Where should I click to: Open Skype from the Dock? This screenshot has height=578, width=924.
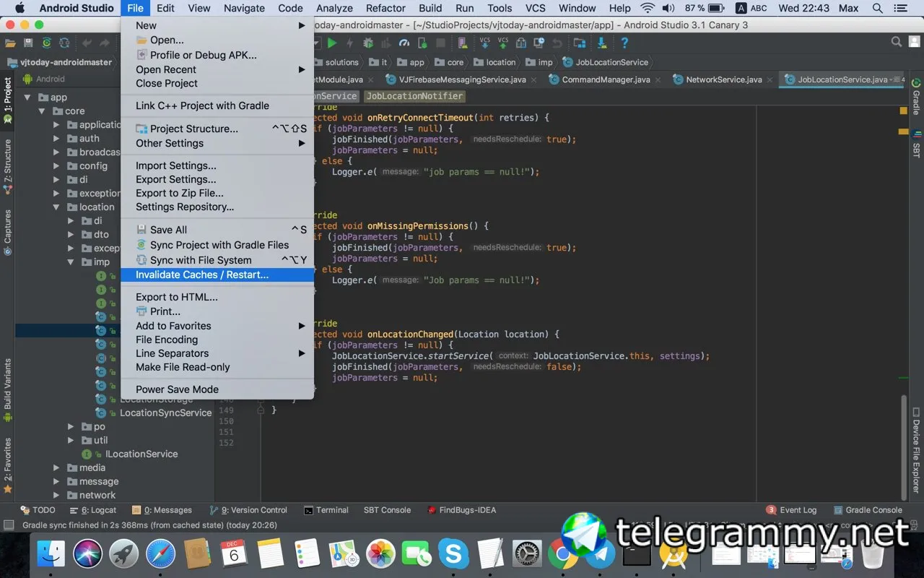coord(454,554)
